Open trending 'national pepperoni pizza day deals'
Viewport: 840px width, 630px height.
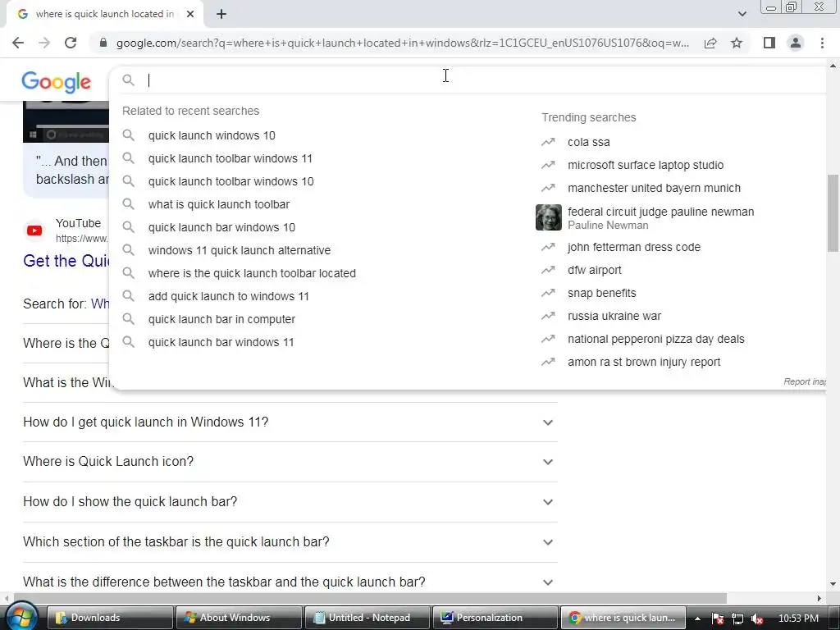pyautogui.click(x=656, y=340)
